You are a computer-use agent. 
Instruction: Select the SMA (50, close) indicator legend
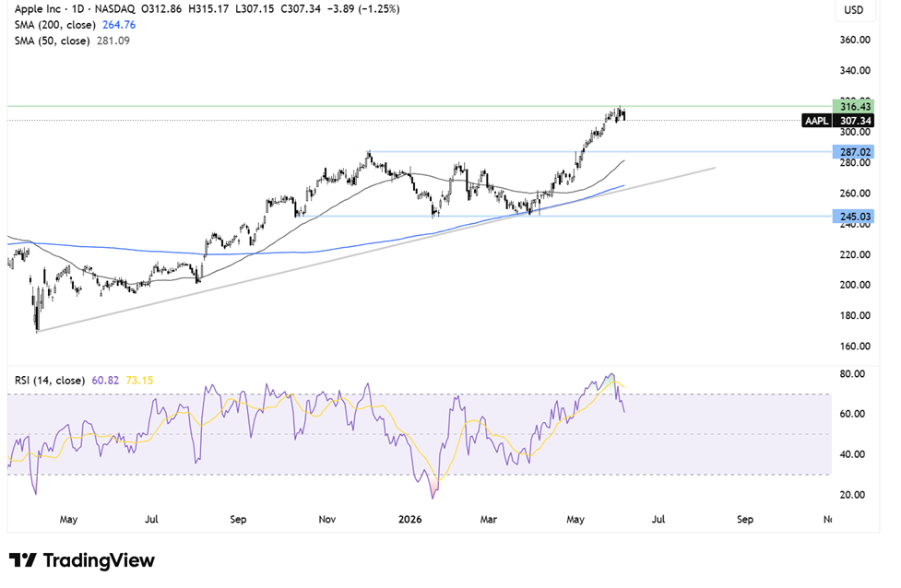pyautogui.click(x=53, y=41)
